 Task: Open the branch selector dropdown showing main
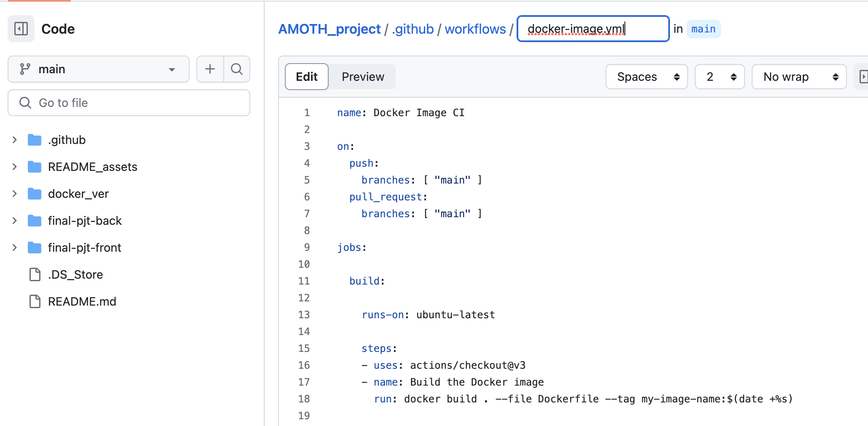click(x=98, y=69)
